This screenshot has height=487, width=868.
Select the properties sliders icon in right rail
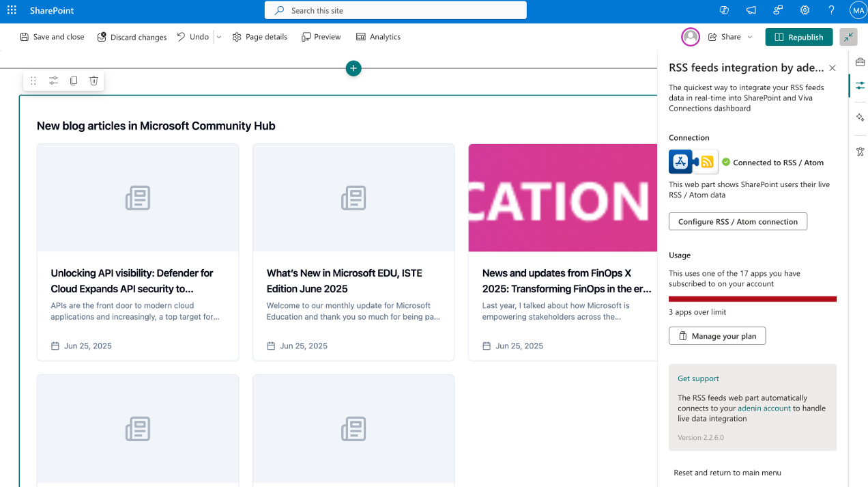(x=860, y=85)
